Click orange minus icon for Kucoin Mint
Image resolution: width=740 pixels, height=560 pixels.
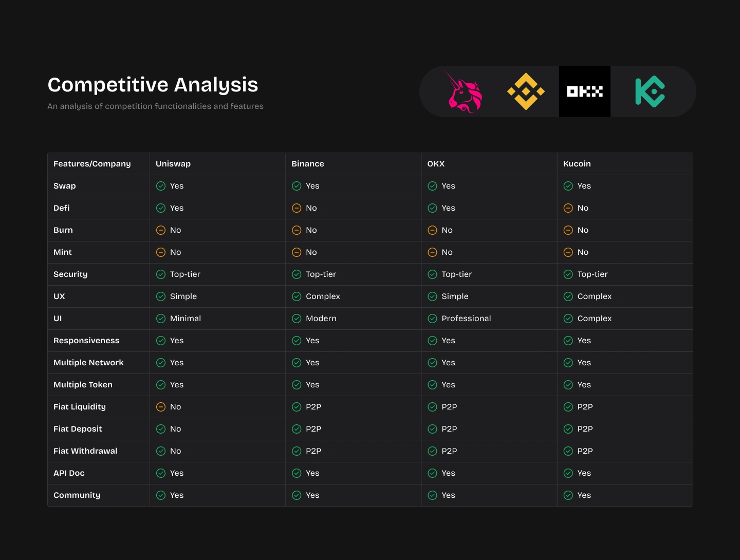point(568,252)
